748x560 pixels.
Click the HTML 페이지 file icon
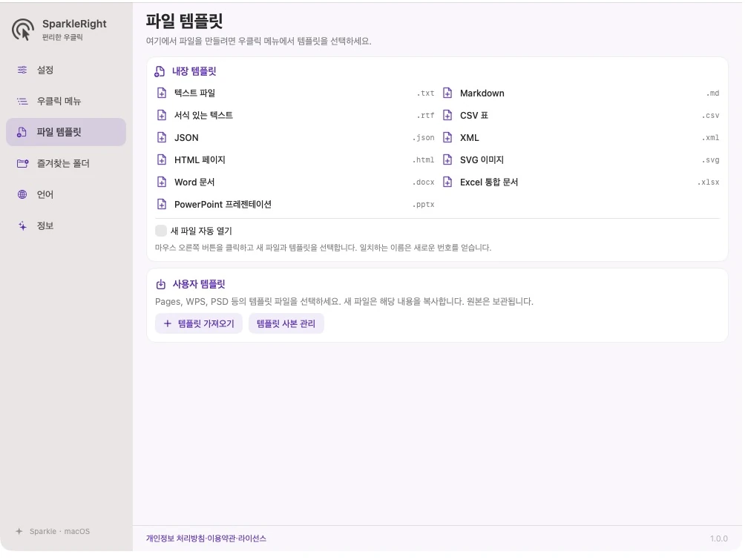[x=162, y=159]
